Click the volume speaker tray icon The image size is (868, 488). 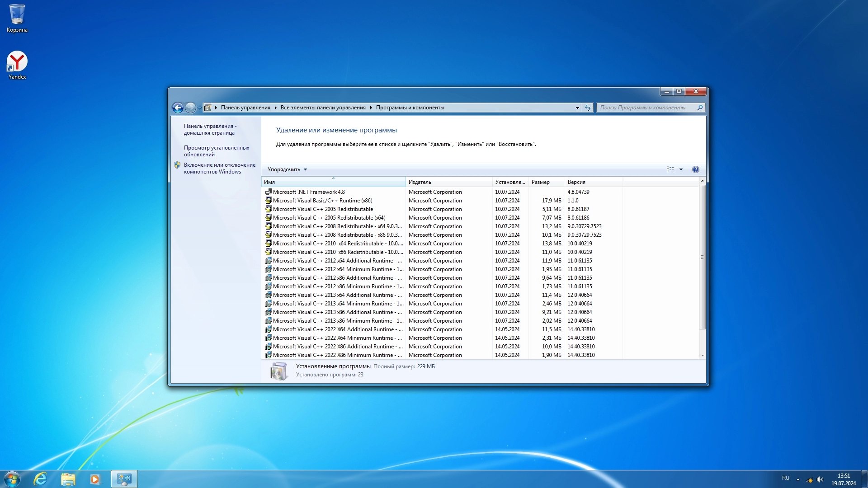click(820, 479)
